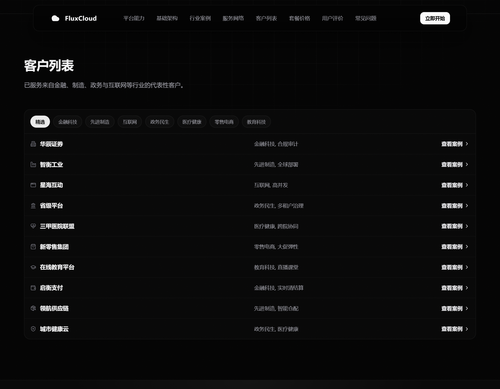This screenshot has height=389, width=500.
Task: Click the window icon beside 星海互动
Action: click(33, 185)
